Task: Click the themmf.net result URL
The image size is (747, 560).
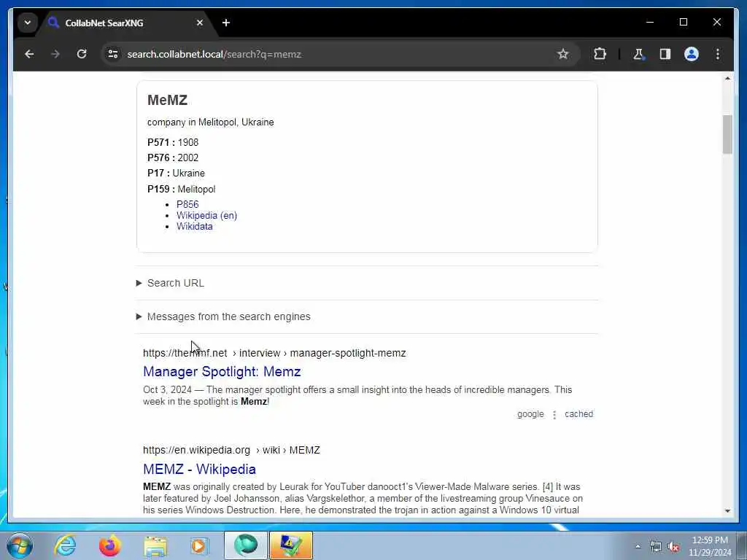Action: (x=274, y=353)
